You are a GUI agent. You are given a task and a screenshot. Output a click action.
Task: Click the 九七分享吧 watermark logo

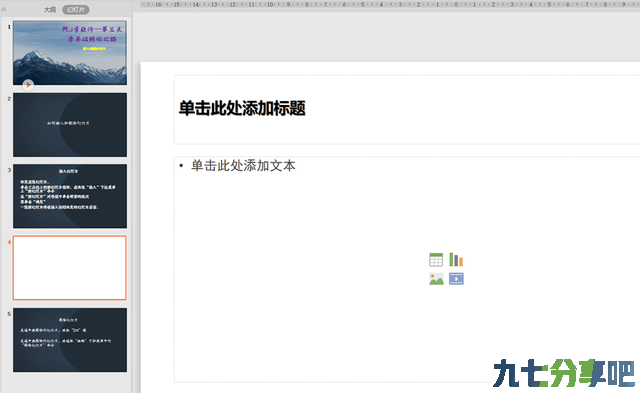click(x=564, y=373)
